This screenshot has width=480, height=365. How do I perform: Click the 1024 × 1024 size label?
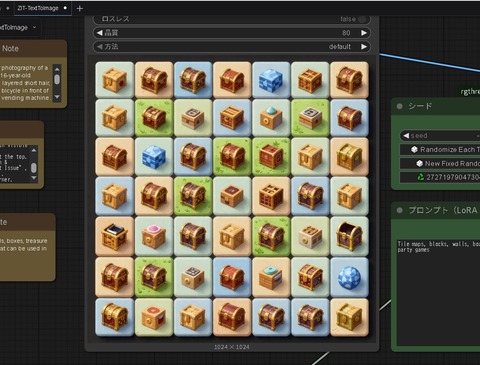coord(232,347)
